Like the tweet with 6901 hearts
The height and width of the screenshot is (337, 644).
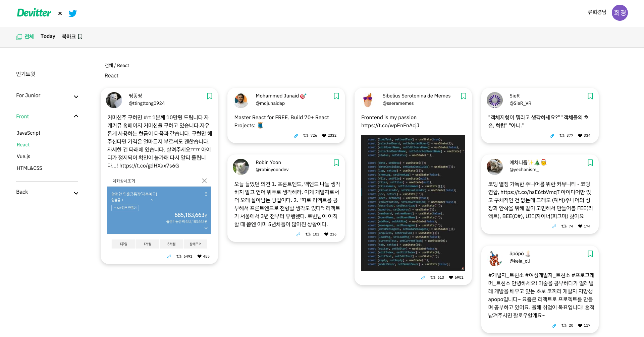coord(451,277)
